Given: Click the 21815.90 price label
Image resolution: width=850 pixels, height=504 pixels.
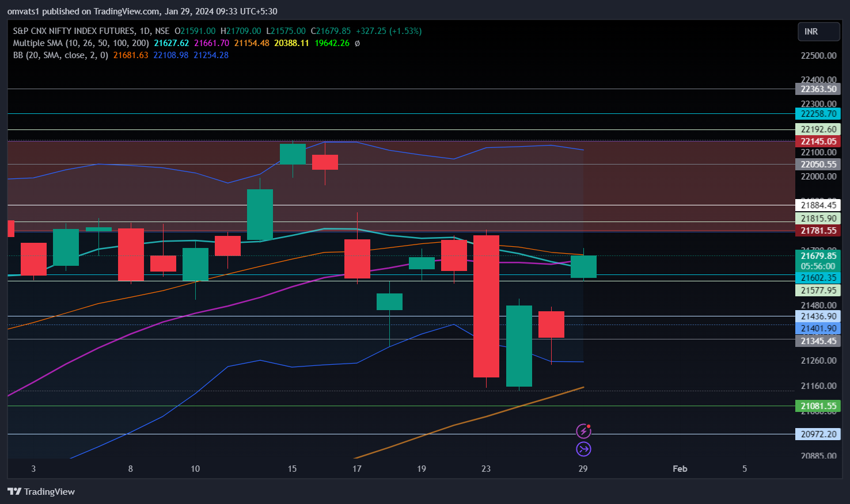Looking at the screenshot, I should click(x=818, y=219).
